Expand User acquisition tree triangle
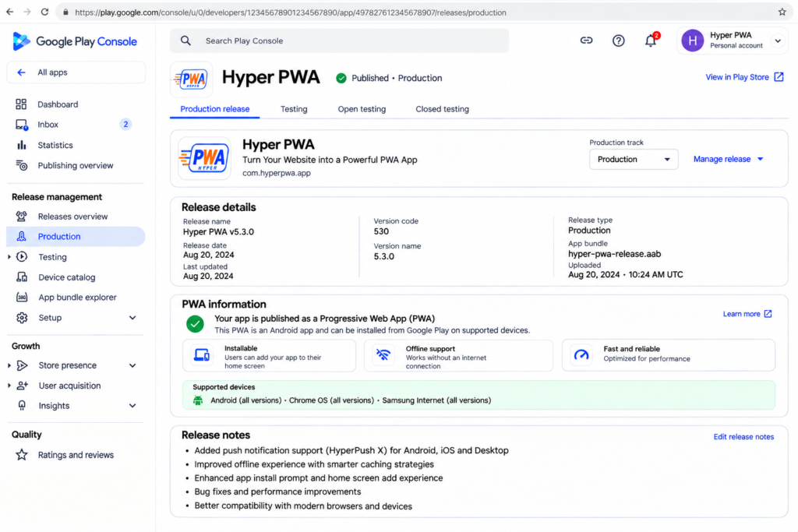This screenshot has height=532, width=798. coord(9,386)
